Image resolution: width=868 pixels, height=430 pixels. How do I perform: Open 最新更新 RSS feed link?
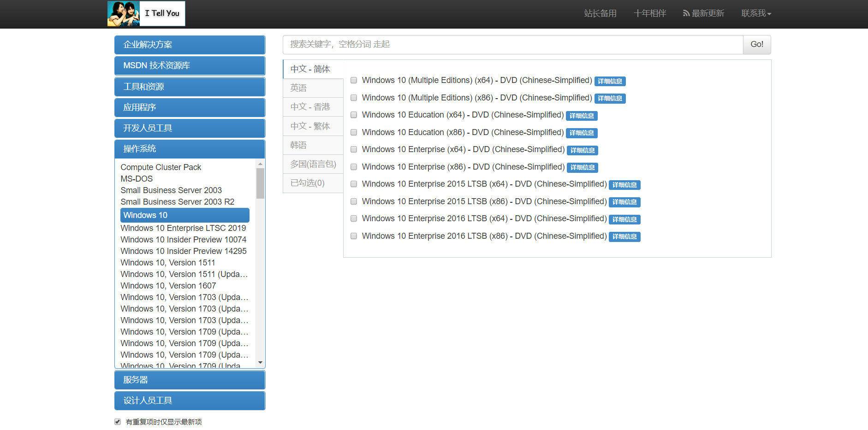click(703, 13)
